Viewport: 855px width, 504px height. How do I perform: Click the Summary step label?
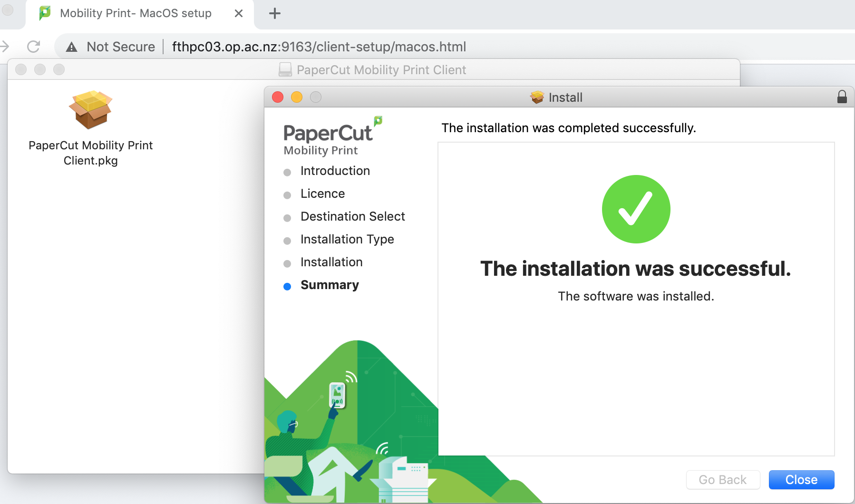click(330, 285)
